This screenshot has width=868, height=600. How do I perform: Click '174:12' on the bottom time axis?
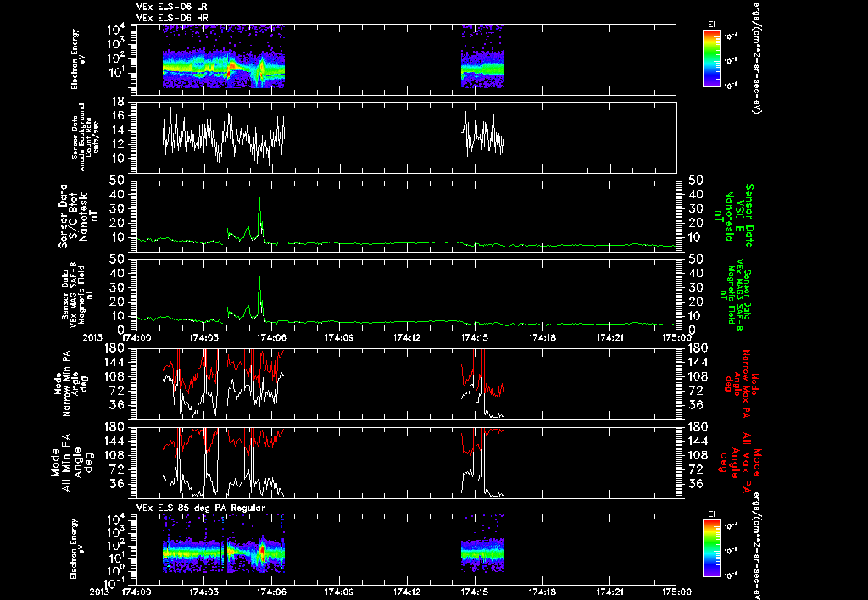tap(407, 592)
